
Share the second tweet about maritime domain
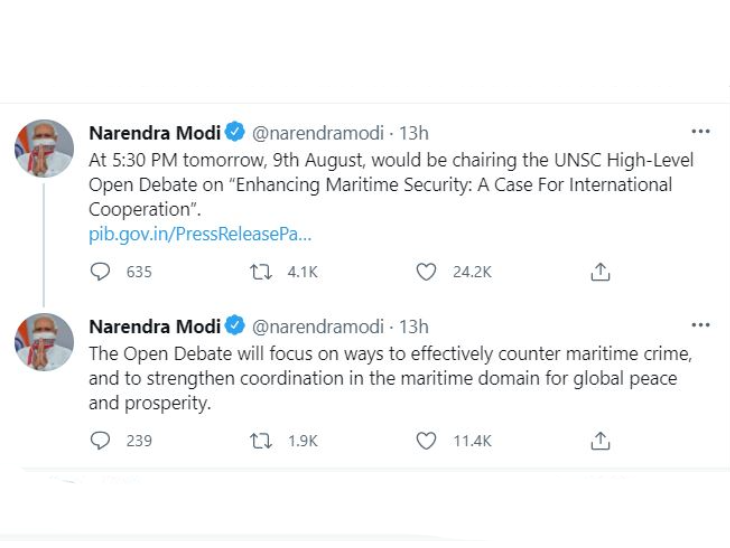(600, 440)
